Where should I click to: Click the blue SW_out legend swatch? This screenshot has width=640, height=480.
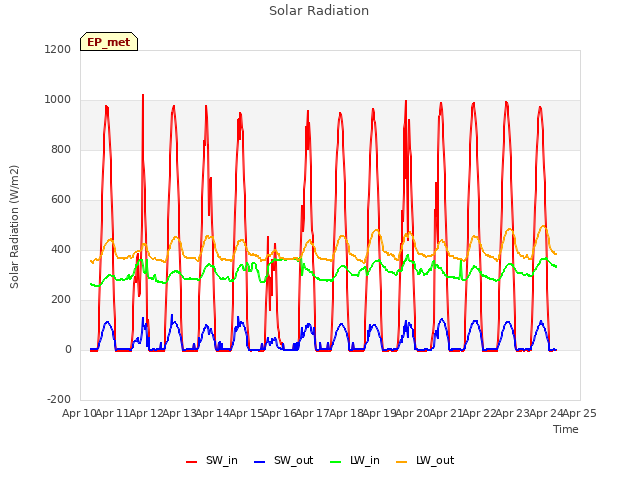pos(260,462)
